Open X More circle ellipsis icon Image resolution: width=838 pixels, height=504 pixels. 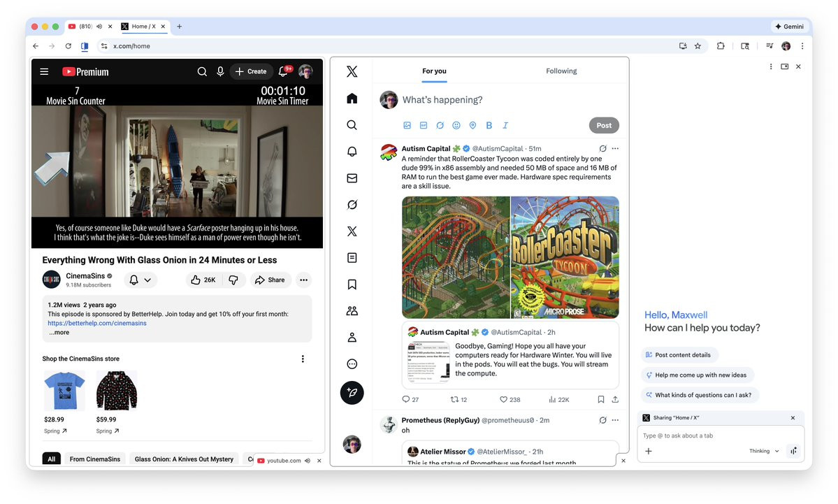352,364
